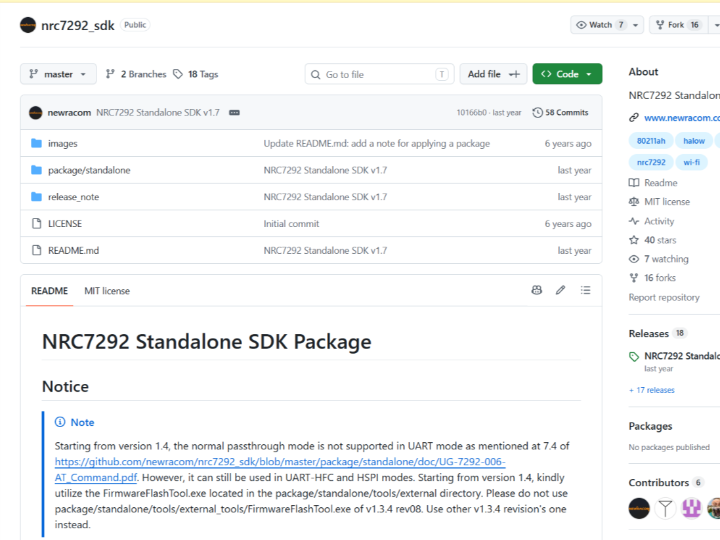
Task: Show the + 17 releases link
Action: coord(652,390)
